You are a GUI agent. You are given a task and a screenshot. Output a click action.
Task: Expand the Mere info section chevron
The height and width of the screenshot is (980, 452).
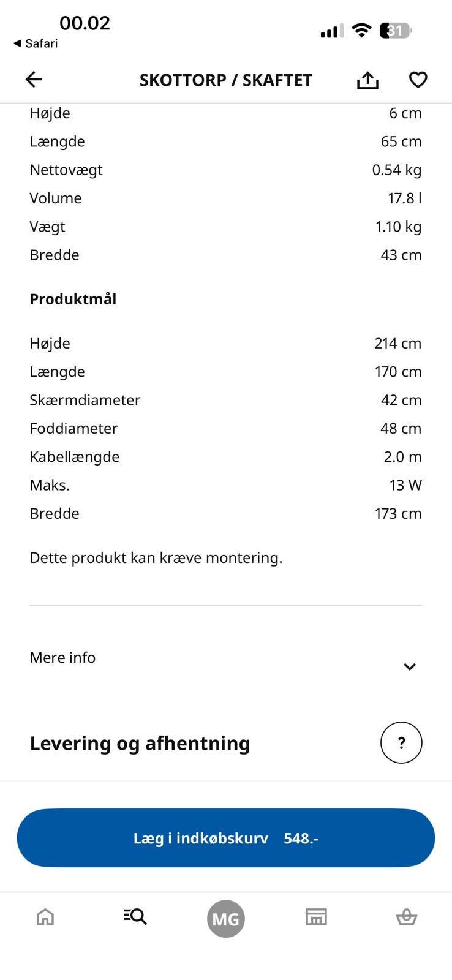point(410,666)
